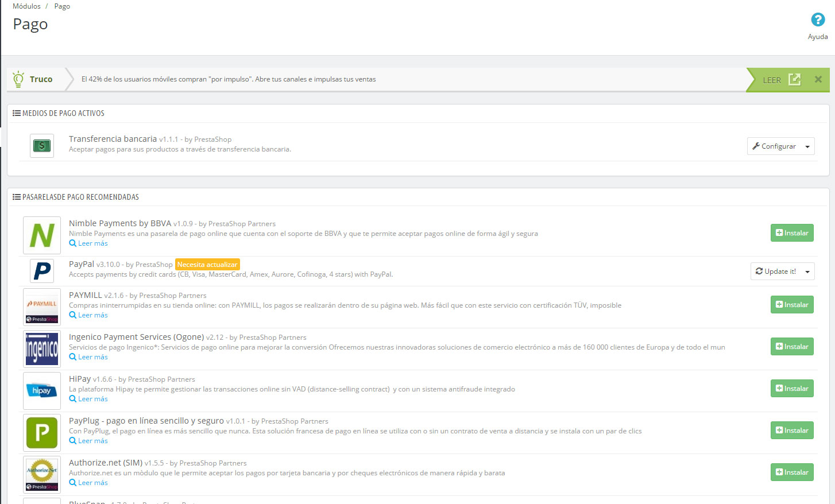Expand Configurar dropdown arrow for Transferencia bancaria

point(807,146)
